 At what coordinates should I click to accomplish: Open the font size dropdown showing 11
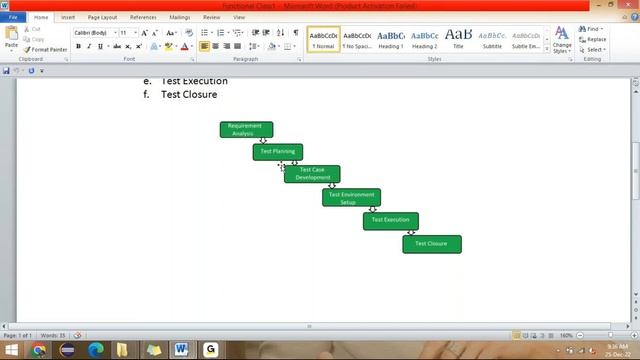[x=136, y=33]
